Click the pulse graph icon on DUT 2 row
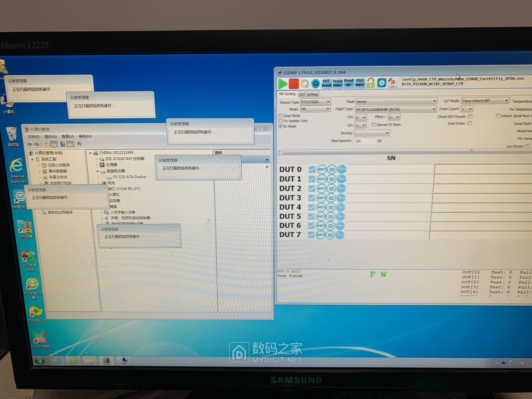The height and width of the screenshot is (399, 532). pos(341,189)
